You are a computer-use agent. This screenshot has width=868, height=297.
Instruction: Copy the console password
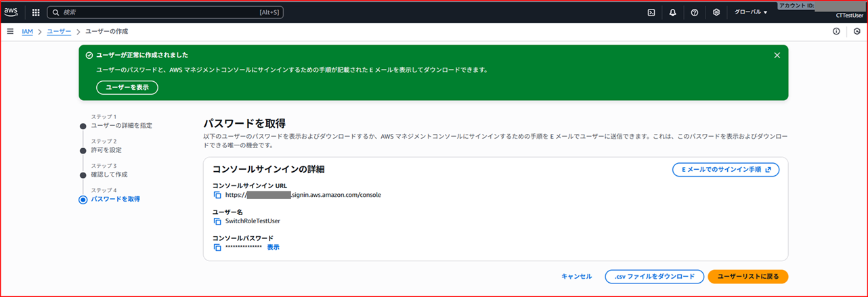(x=217, y=248)
